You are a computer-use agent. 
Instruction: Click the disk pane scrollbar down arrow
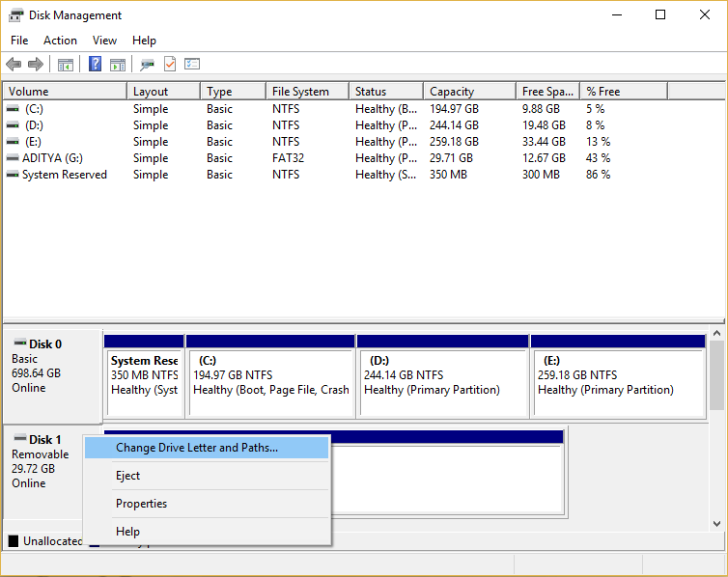coord(716,523)
